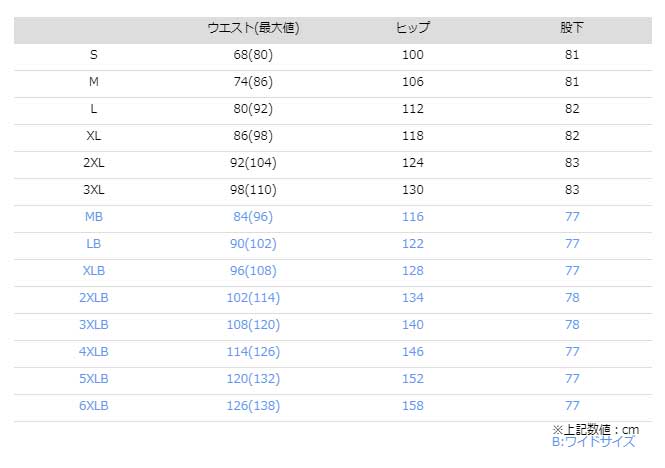
Task: Click the 股下 column header
Action: (572, 28)
